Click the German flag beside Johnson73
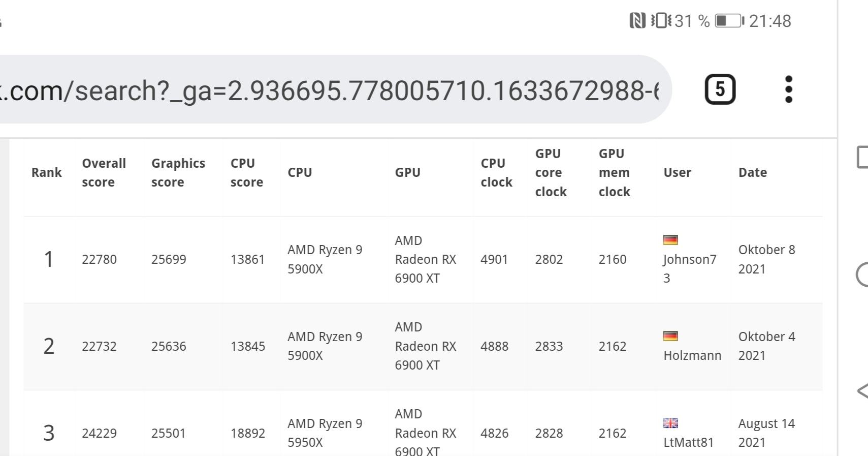868x456 pixels. tap(670, 240)
